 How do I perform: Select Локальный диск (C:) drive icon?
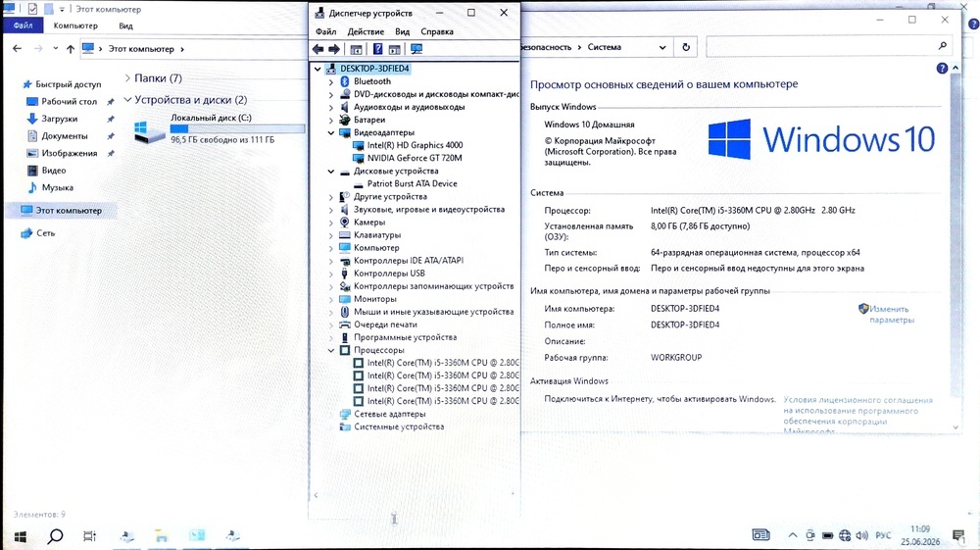(x=148, y=131)
